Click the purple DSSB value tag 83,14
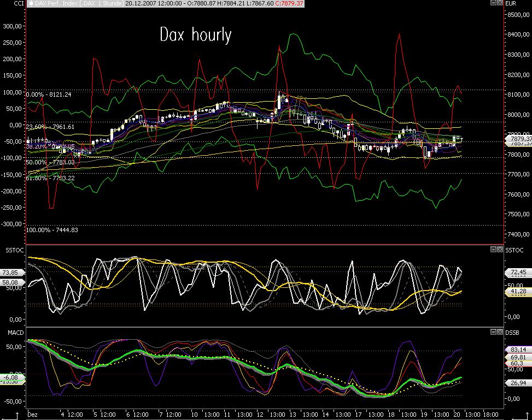532x420 pixels. [518, 350]
